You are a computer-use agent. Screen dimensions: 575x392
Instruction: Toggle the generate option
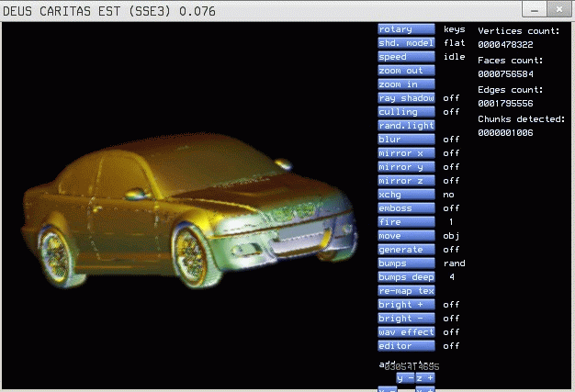(406, 250)
